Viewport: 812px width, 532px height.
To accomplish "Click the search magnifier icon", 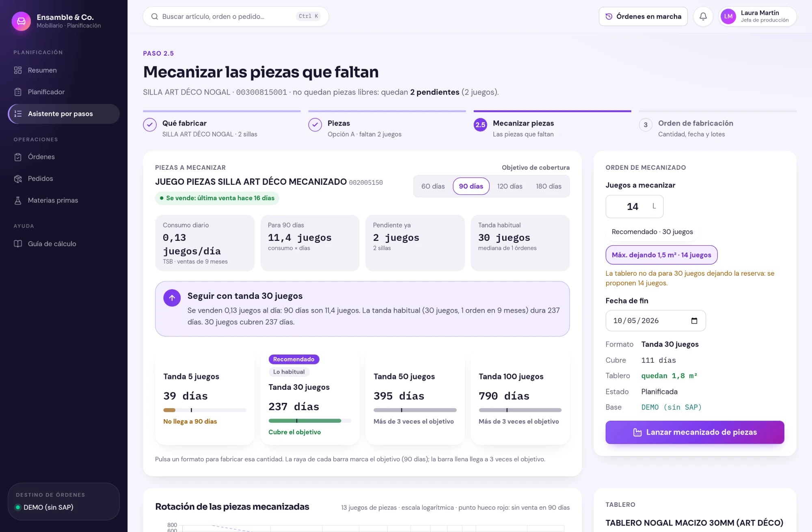I will tap(155, 17).
